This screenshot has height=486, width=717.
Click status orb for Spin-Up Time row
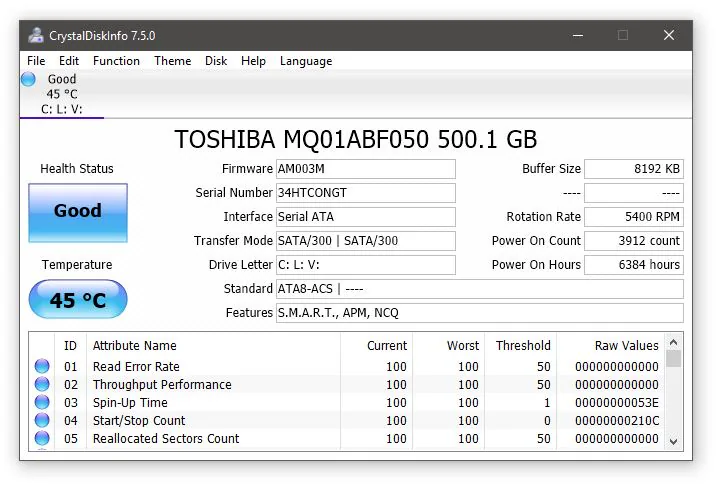click(42, 402)
